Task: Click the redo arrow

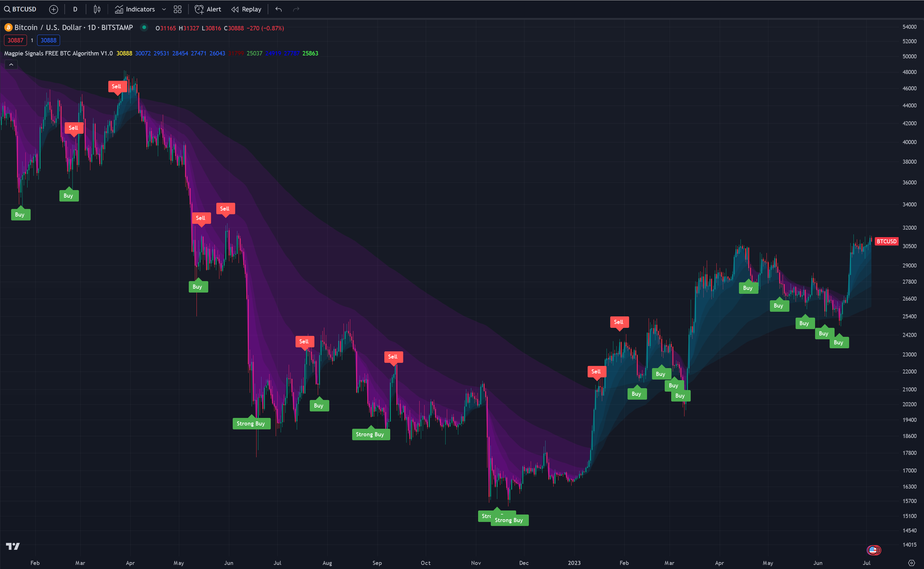Action: (x=296, y=9)
